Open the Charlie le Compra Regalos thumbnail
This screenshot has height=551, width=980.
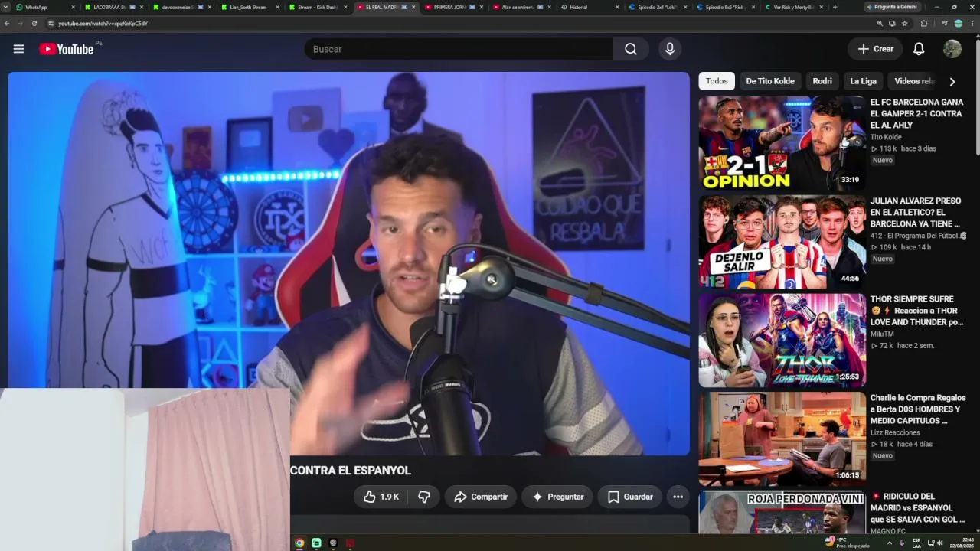782,439
